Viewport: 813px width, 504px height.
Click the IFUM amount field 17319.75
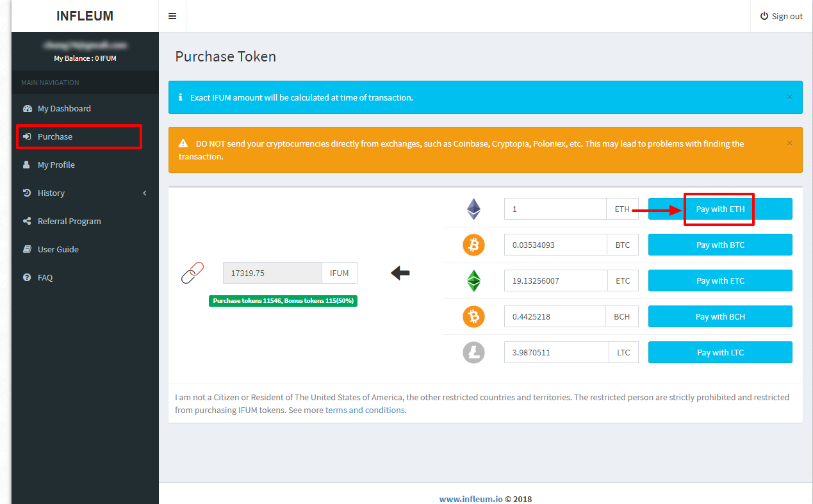click(272, 273)
